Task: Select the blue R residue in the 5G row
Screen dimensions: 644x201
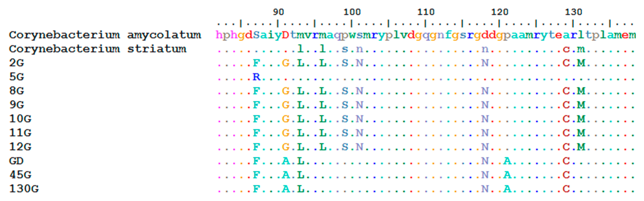Action: click(256, 77)
